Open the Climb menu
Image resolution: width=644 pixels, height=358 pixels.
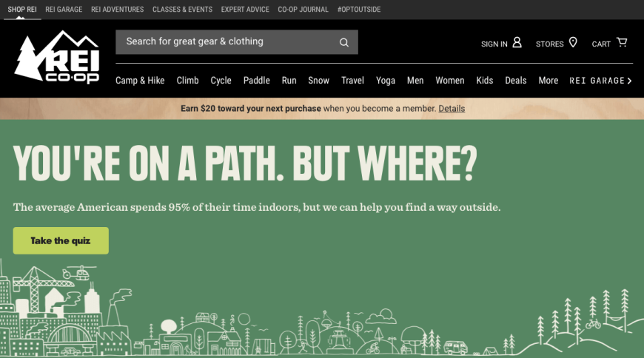(188, 81)
